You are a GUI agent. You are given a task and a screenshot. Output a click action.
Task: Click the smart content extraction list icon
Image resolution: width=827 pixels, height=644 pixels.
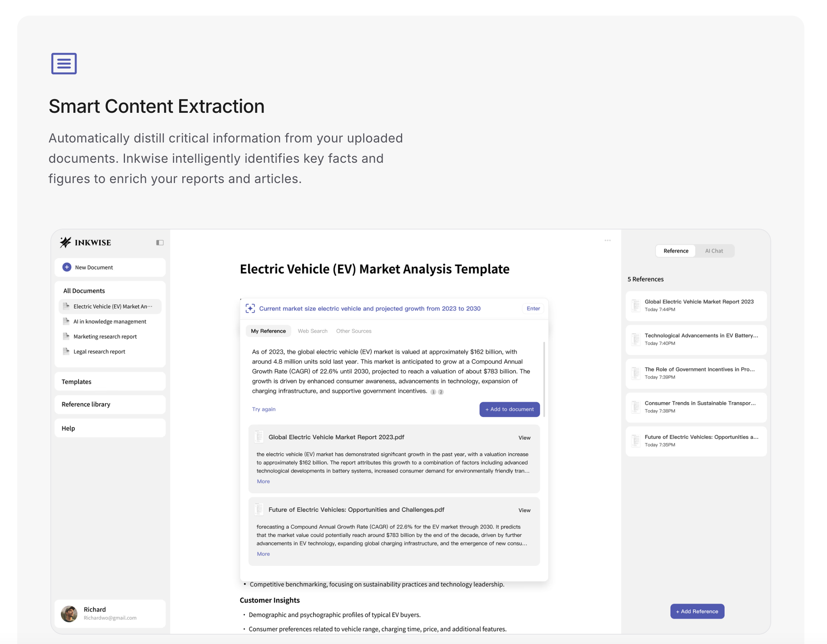click(64, 64)
